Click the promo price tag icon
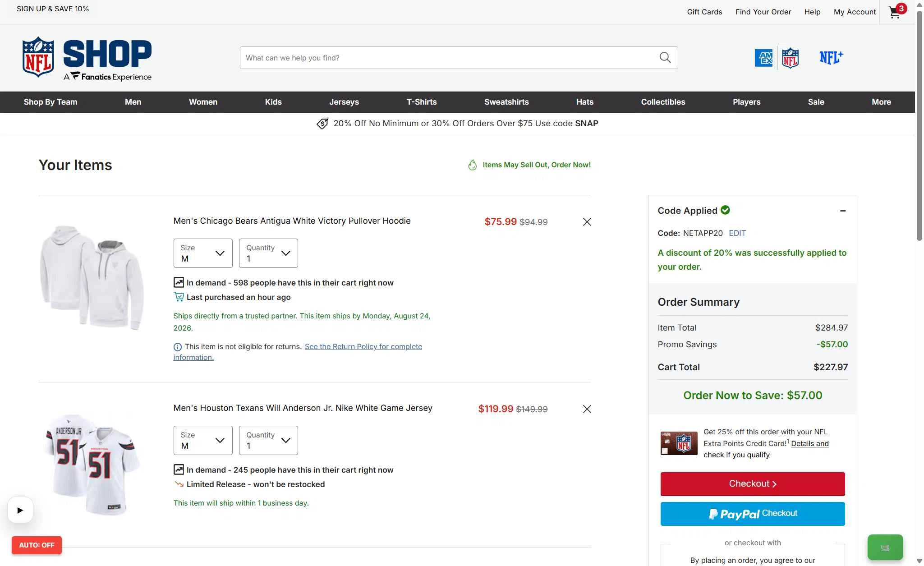This screenshot has width=924, height=566. point(322,124)
